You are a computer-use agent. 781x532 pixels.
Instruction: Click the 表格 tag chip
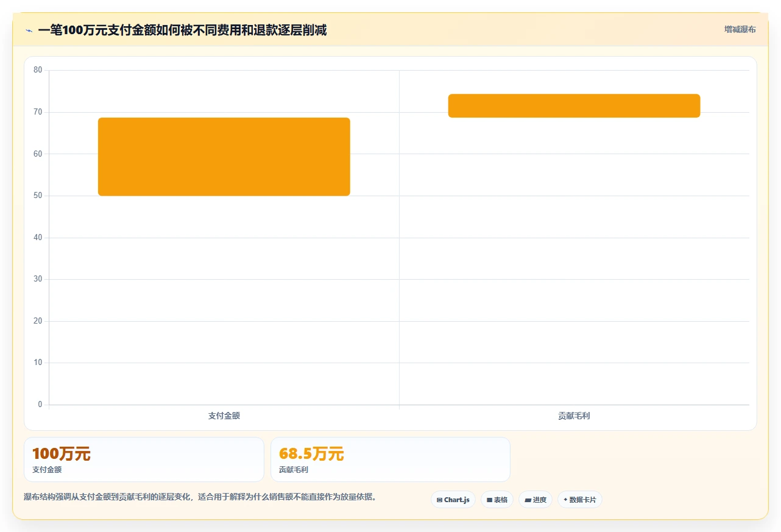(497, 500)
